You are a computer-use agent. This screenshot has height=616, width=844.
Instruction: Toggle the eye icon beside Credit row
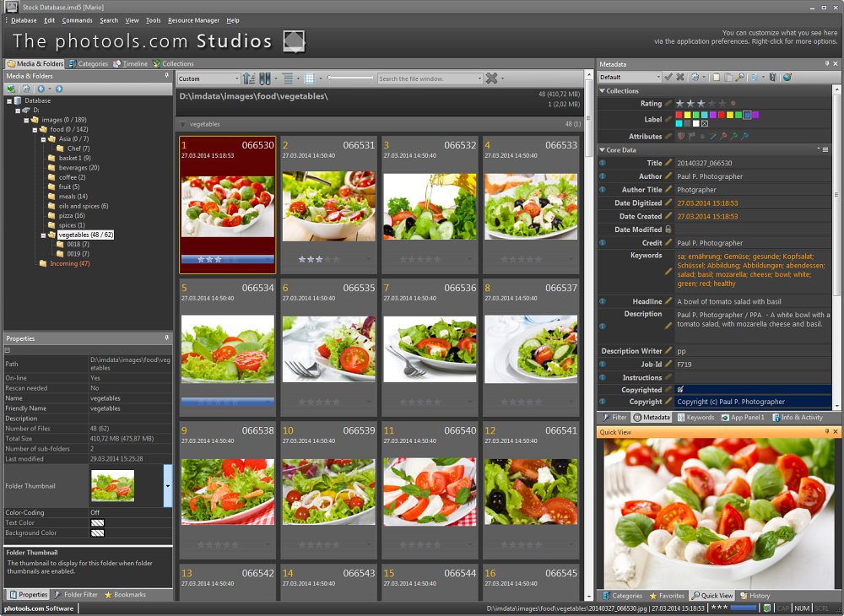pyautogui.click(x=603, y=243)
